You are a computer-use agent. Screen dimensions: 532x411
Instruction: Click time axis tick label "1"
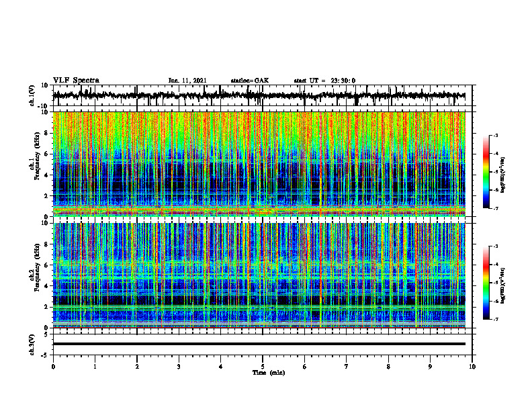[x=95, y=366]
